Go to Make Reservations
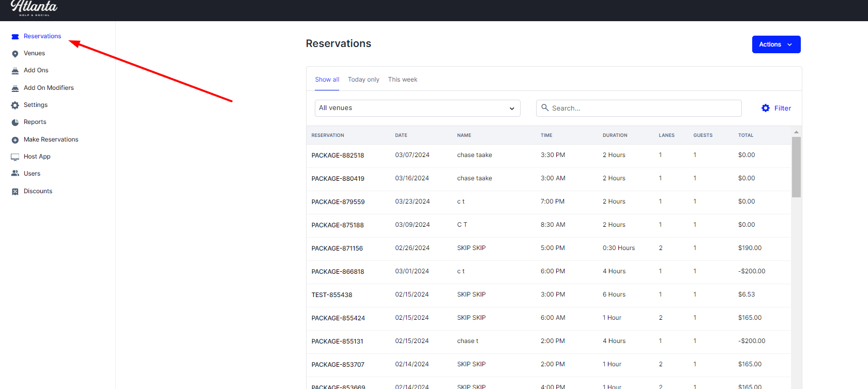The image size is (868, 389). 51,139
